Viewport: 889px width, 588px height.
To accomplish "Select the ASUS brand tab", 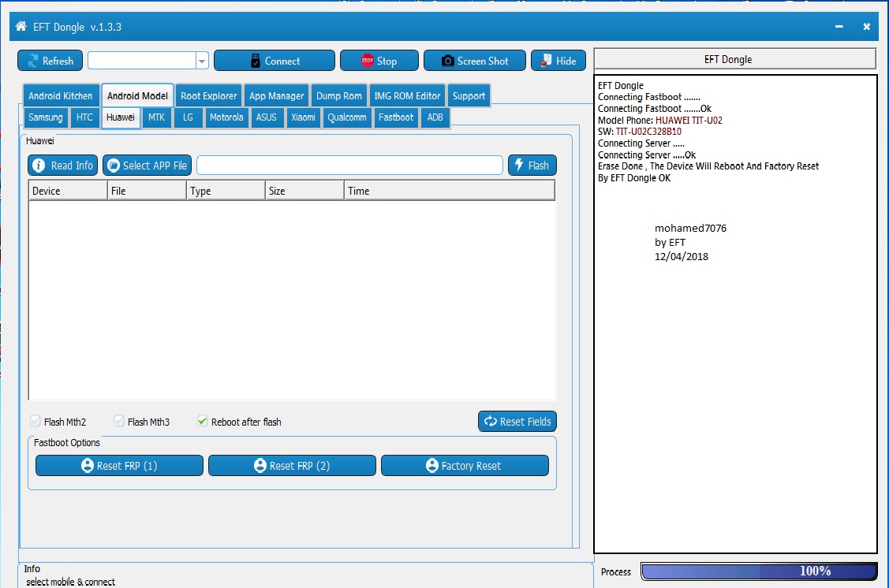I will (267, 117).
